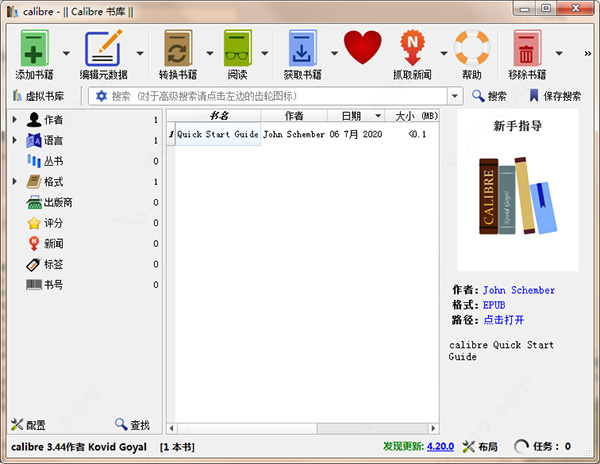Open the 阅读 reader icon
Viewport: 600px width, 464px height.
[x=237, y=48]
